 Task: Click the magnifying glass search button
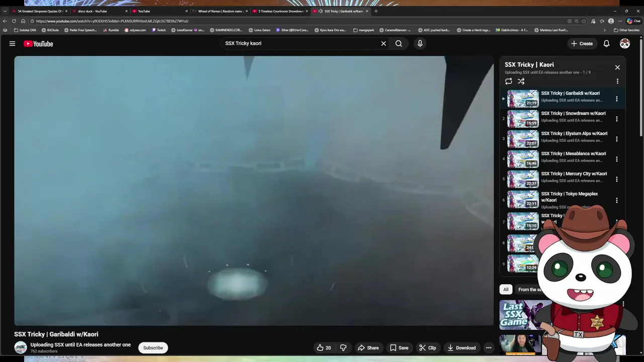click(398, 44)
